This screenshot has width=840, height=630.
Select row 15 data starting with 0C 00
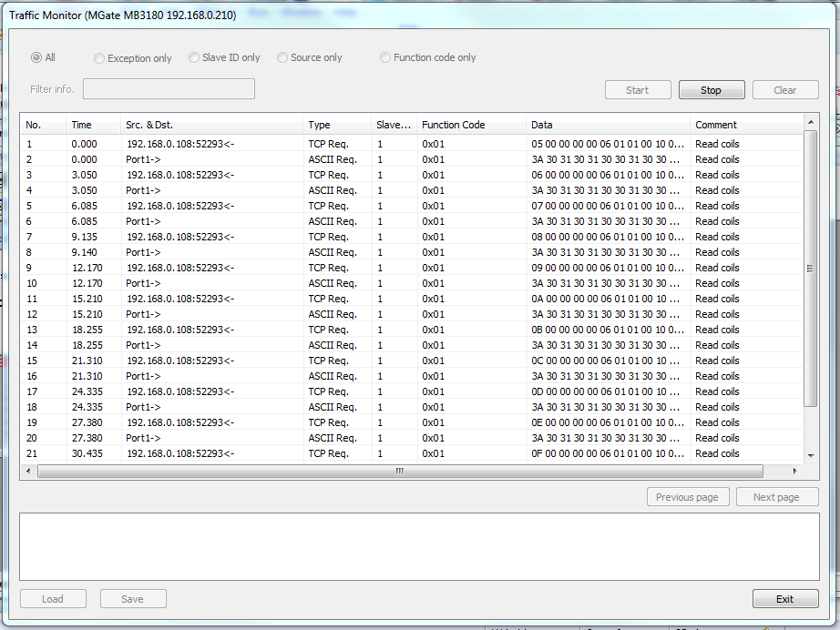click(412, 361)
